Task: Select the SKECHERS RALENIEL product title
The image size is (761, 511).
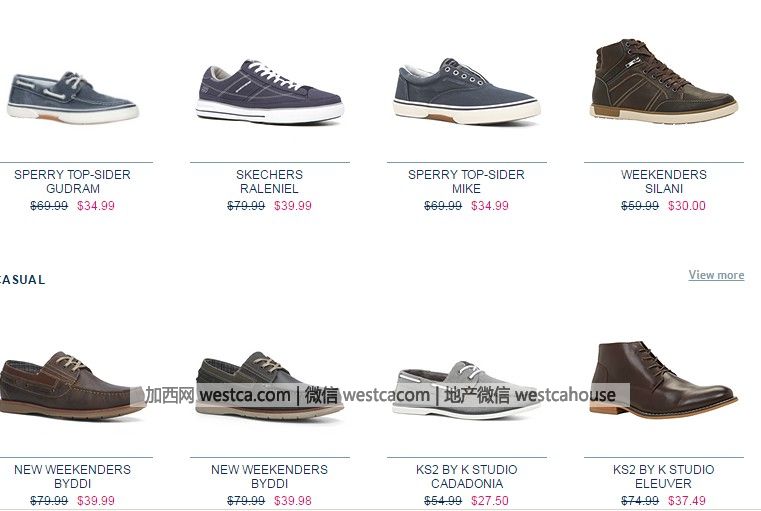Action: [269, 181]
